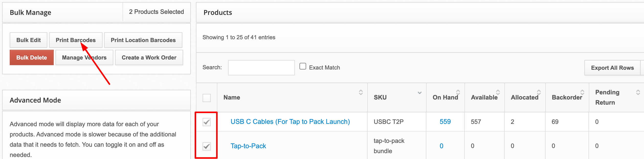Uncheck the USB C Cables row checkbox
Screen dimensions: 644x159
point(207,122)
